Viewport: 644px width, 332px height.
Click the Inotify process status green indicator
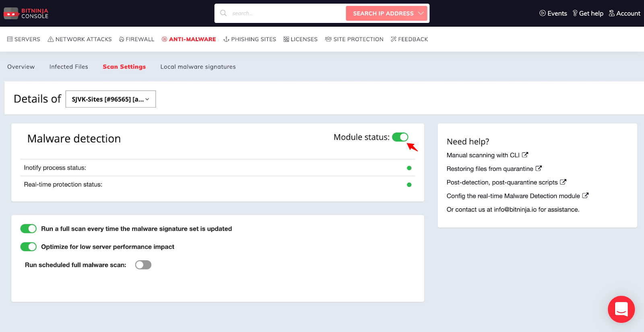pos(409,168)
